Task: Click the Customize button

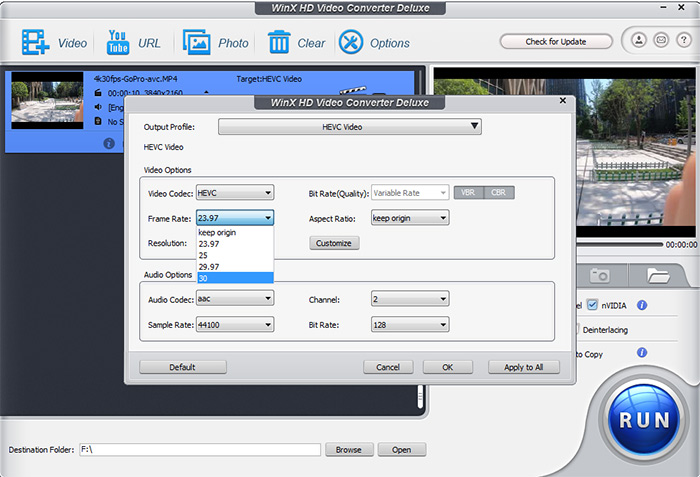Action: (334, 243)
